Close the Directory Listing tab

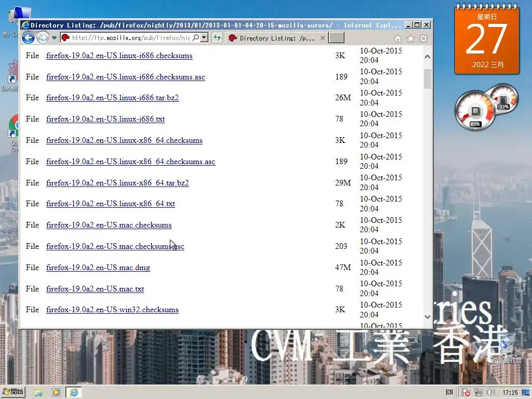pos(323,38)
